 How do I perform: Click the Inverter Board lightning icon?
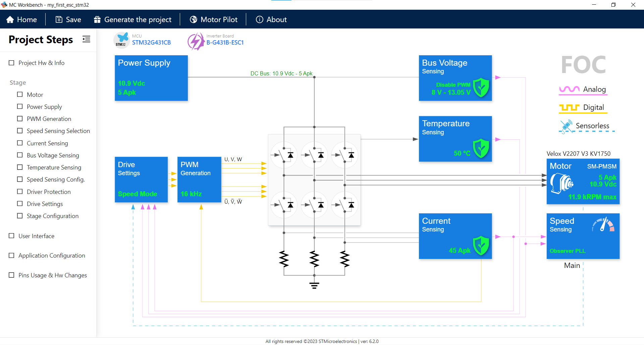click(x=196, y=41)
